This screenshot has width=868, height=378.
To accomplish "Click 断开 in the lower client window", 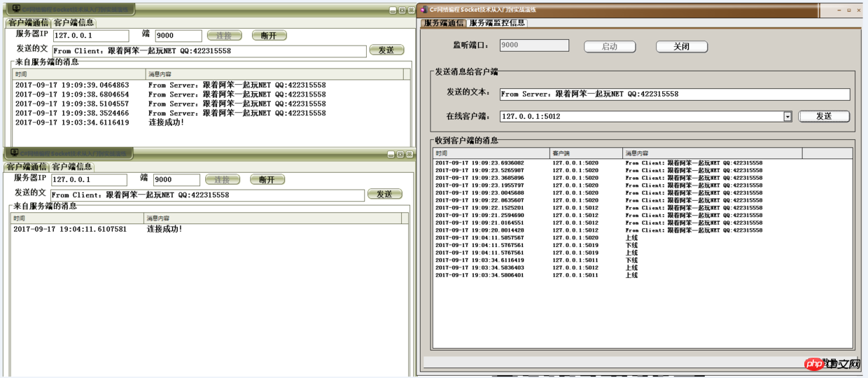I will (x=267, y=179).
